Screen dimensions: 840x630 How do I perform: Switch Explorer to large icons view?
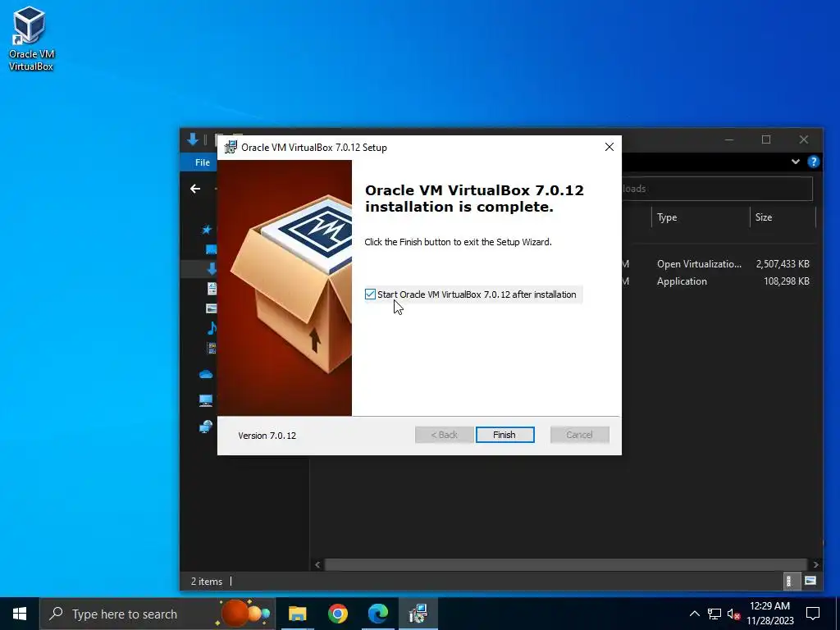(x=810, y=582)
